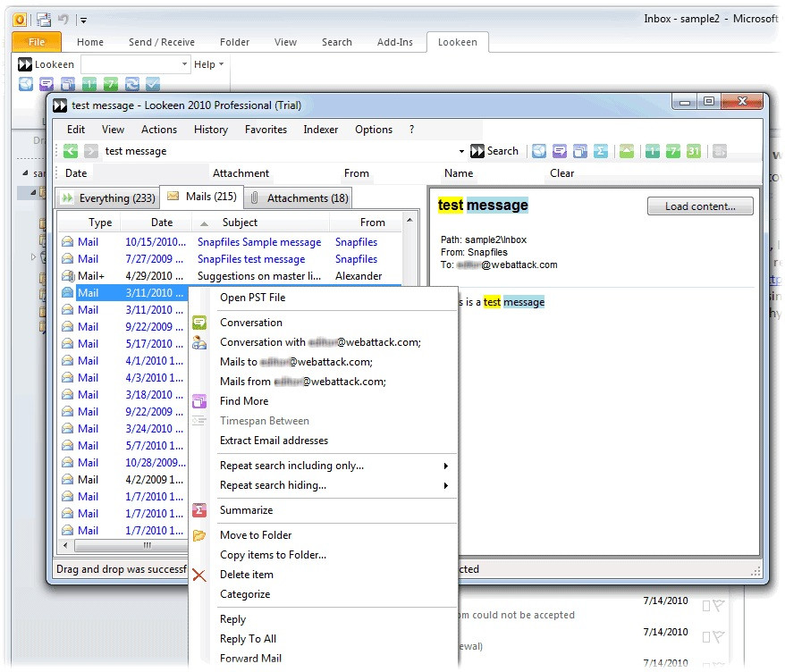The image size is (785, 672).
Task: Click the Summarize sigma icon in Lookeen window toolbar
Action: (x=600, y=151)
